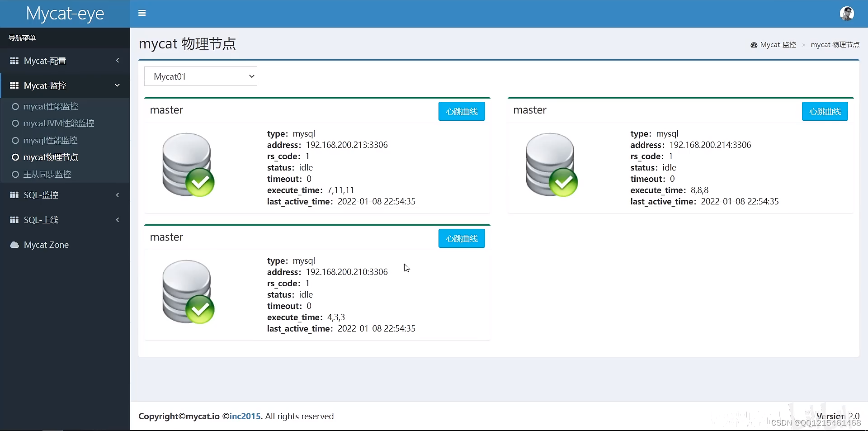The width and height of the screenshot is (868, 431).
Task: Click the Mycat Zone cloud icon
Action: (14, 245)
